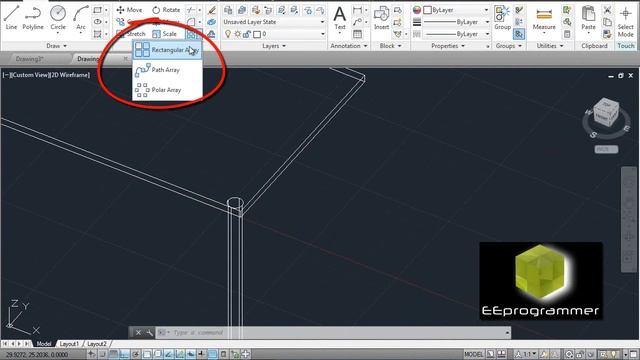The image size is (640, 360).
Task: Click the MODEL space status button
Action: tap(473, 354)
